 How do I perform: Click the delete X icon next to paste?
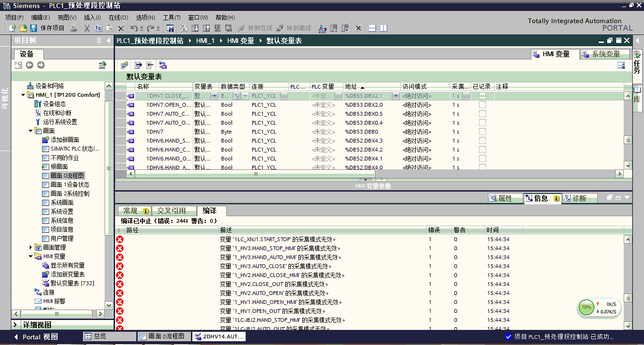point(121,28)
